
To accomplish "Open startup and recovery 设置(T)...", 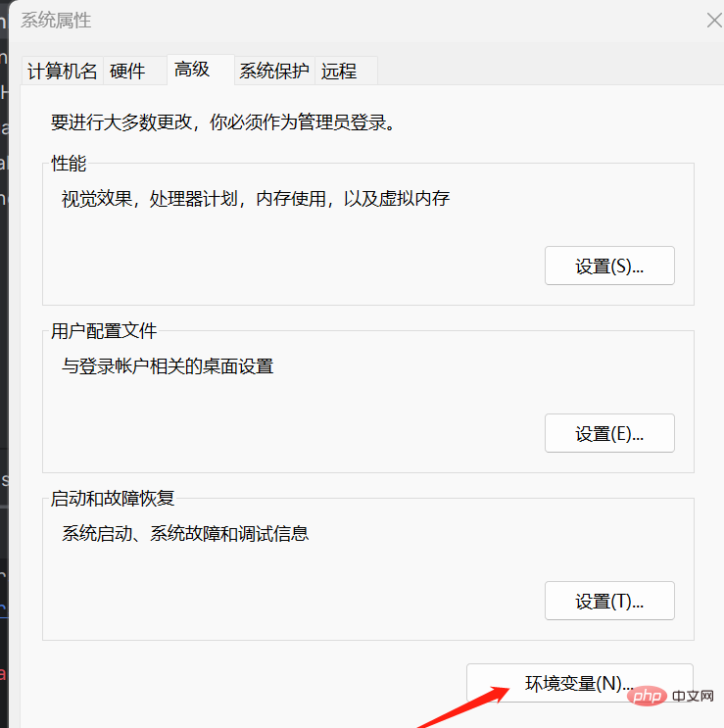I will click(609, 601).
